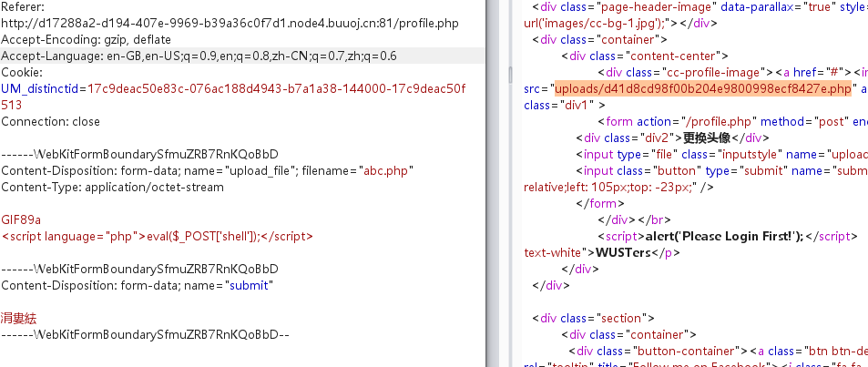Click the Connection: close header
This screenshot has height=367, width=868.
pos(50,121)
